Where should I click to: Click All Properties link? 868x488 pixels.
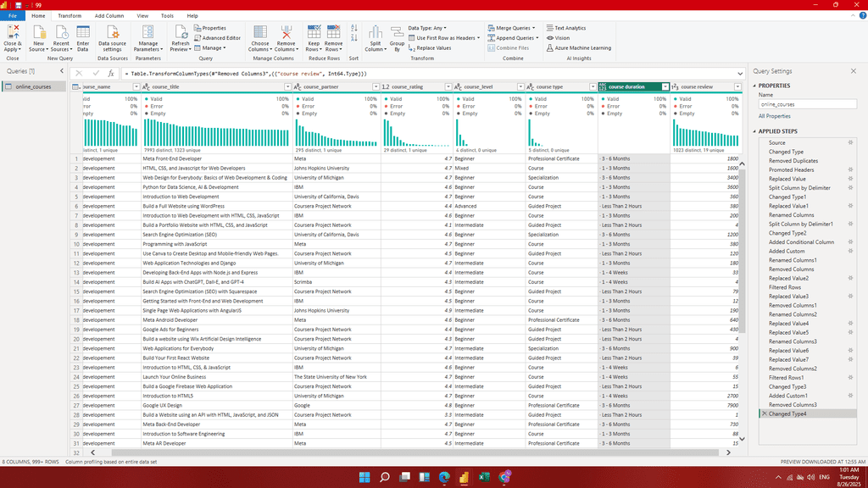(775, 116)
